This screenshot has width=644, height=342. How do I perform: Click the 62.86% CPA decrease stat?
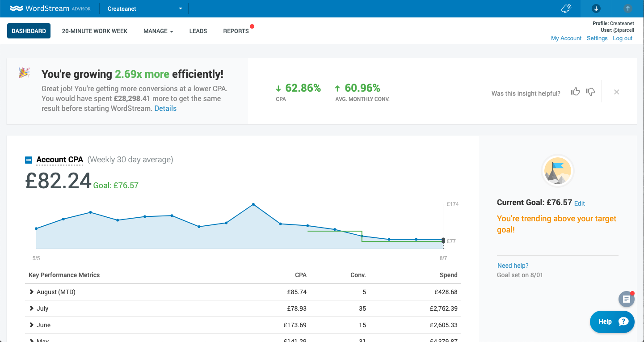click(x=298, y=88)
